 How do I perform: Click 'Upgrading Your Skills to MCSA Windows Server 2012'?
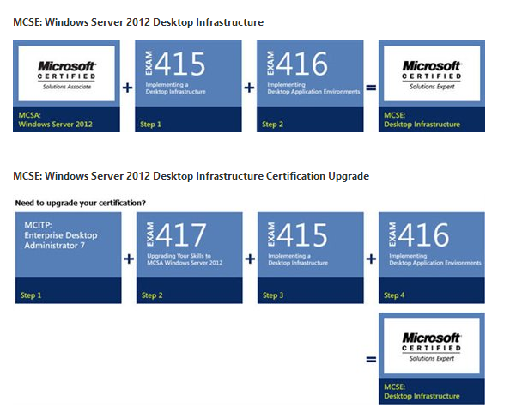[185, 259]
